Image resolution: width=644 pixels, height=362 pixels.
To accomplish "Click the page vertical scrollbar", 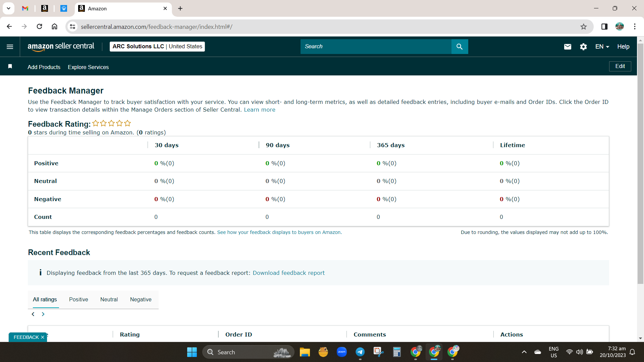I will [640, 164].
